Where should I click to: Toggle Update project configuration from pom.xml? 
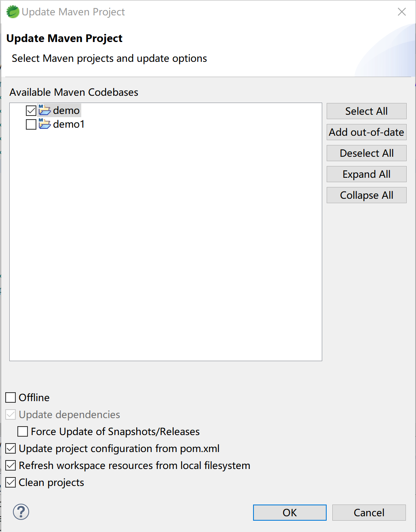tap(11, 448)
